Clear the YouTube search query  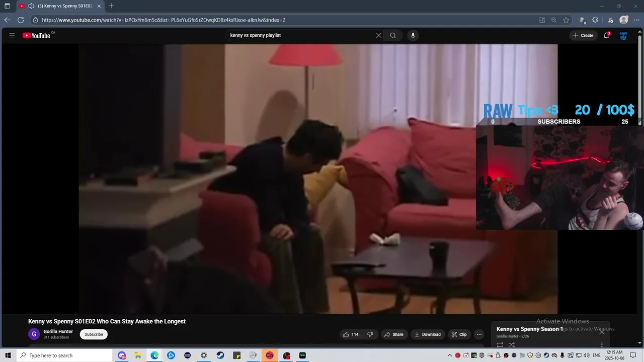tap(379, 35)
